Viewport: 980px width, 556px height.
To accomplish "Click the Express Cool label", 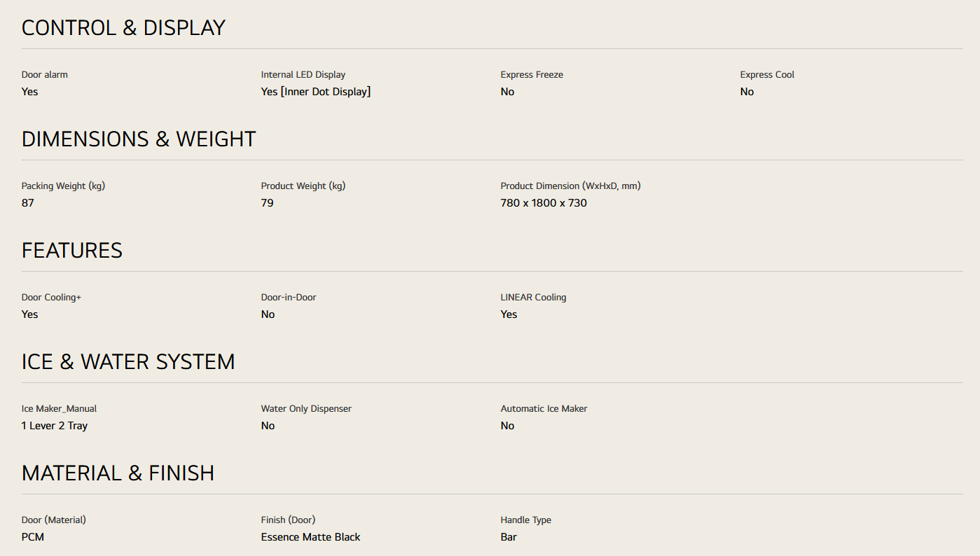I will (x=767, y=75).
